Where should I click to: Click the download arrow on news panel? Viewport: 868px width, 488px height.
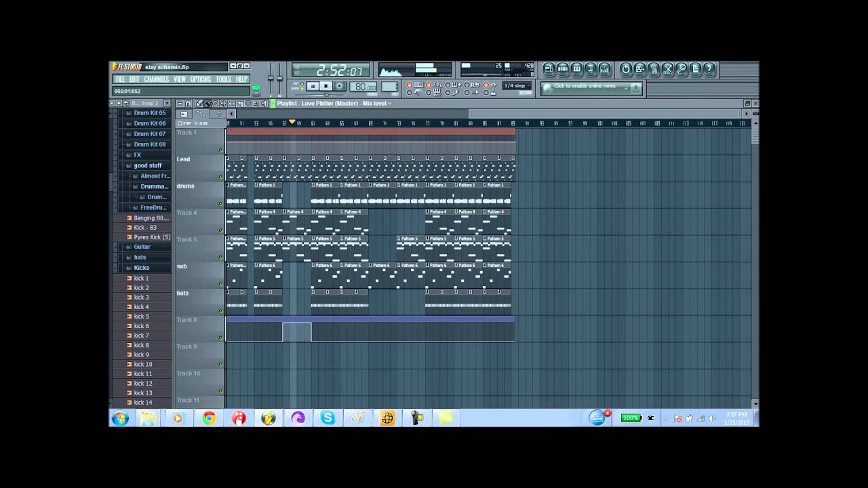point(635,88)
